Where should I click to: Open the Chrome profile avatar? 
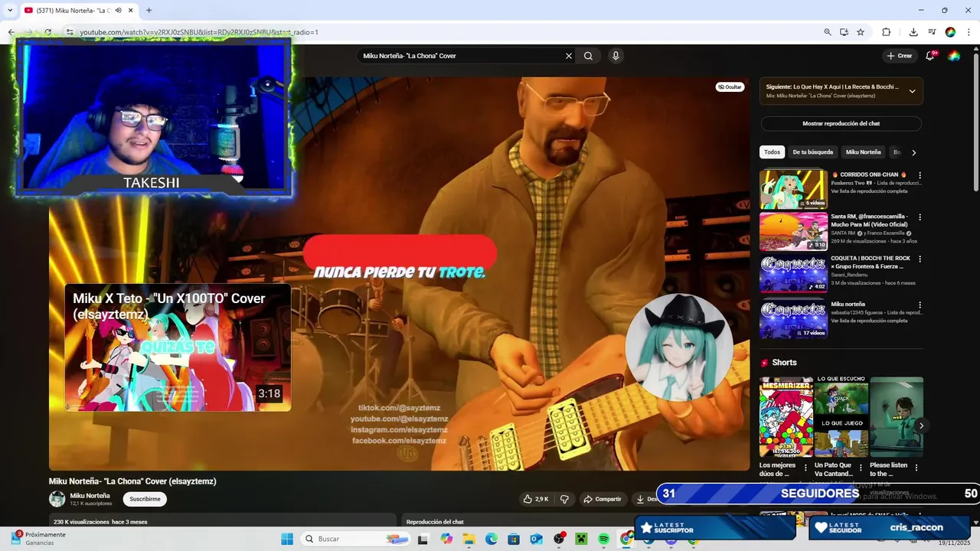pyautogui.click(x=950, y=32)
